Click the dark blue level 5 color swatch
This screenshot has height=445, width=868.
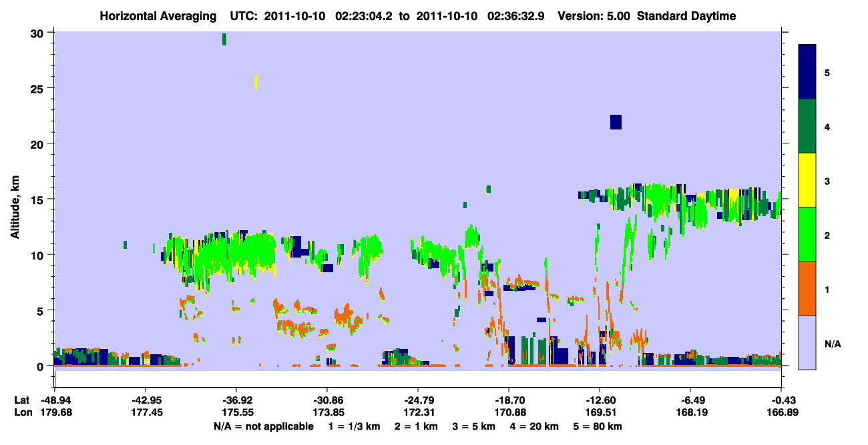807,72
